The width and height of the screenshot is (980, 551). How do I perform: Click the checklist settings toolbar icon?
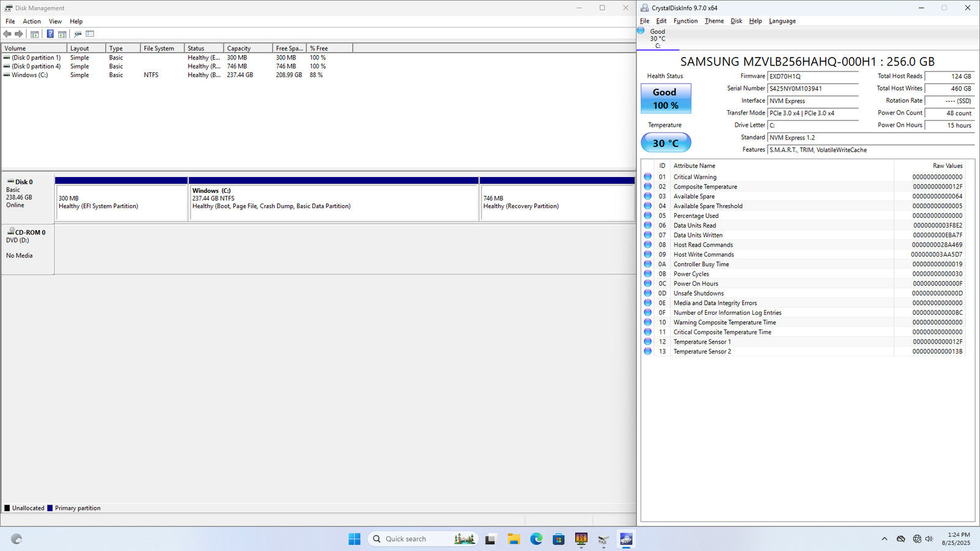point(90,34)
